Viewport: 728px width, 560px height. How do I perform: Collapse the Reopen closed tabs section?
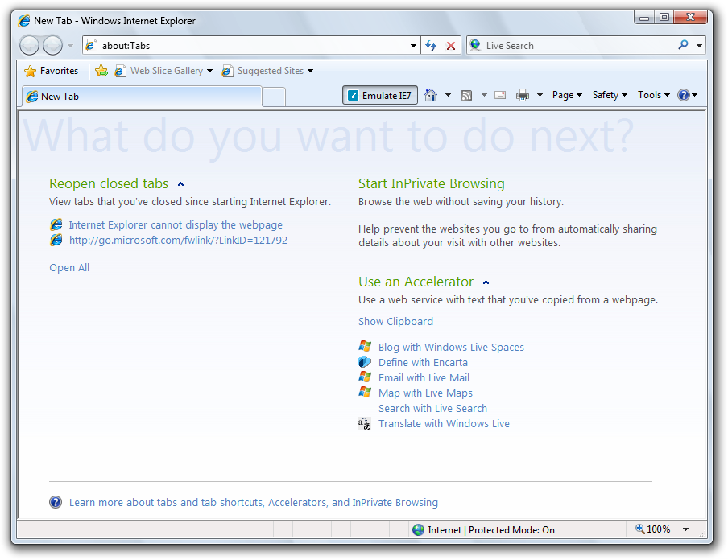pos(181,184)
